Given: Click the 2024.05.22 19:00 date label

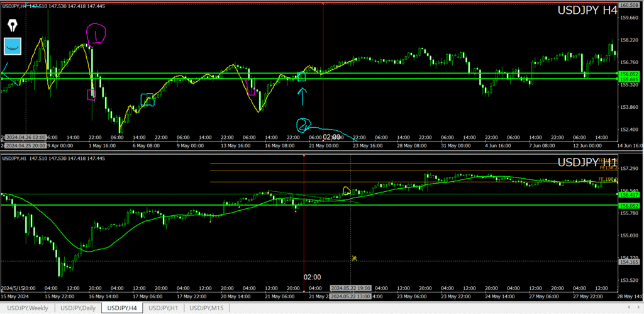Looking at the screenshot, I should pos(350,288).
